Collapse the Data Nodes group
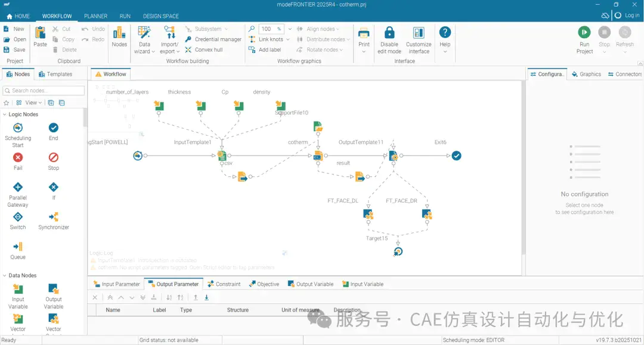This screenshot has height=345, width=644. pos(5,276)
